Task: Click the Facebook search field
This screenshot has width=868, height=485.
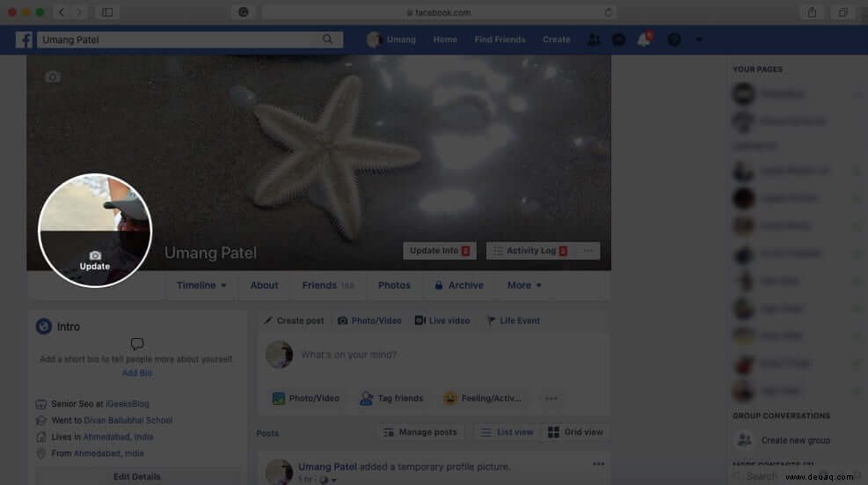Action: click(190, 40)
